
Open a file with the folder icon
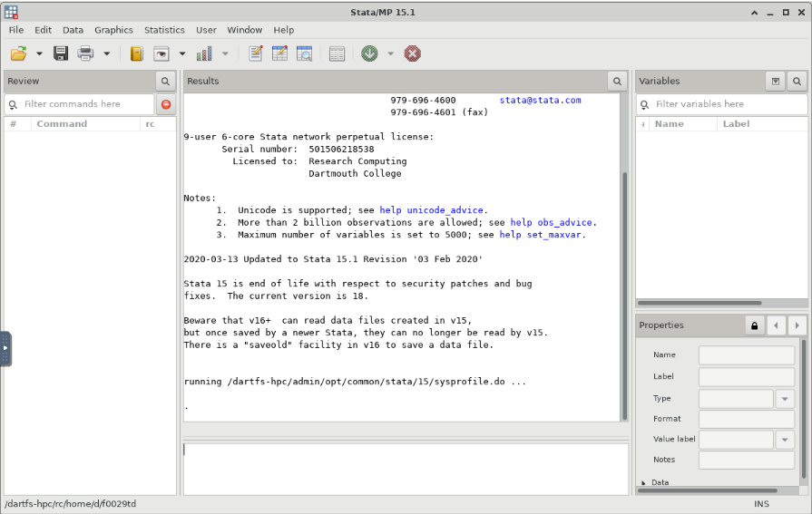(19, 53)
